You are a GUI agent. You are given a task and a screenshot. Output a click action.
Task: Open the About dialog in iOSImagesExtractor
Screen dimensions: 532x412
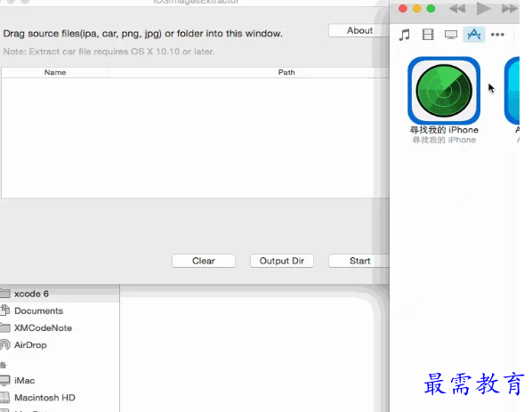coord(359,30)
